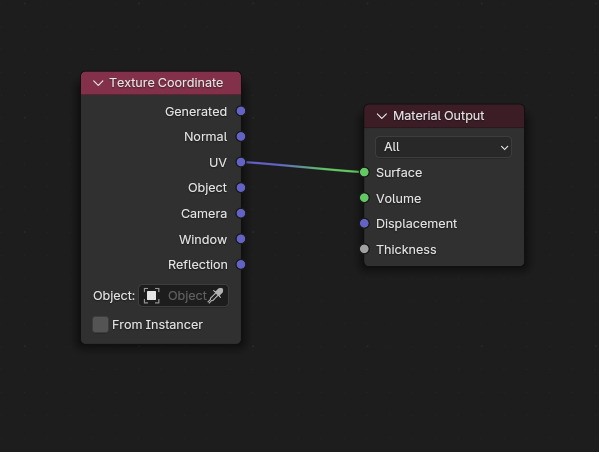Click the Thickness label
The image size is (599, 452).
tap(406, 249)
